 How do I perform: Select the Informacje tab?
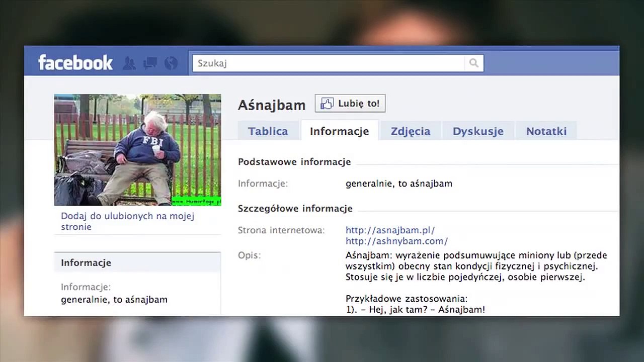pos(340,131)
